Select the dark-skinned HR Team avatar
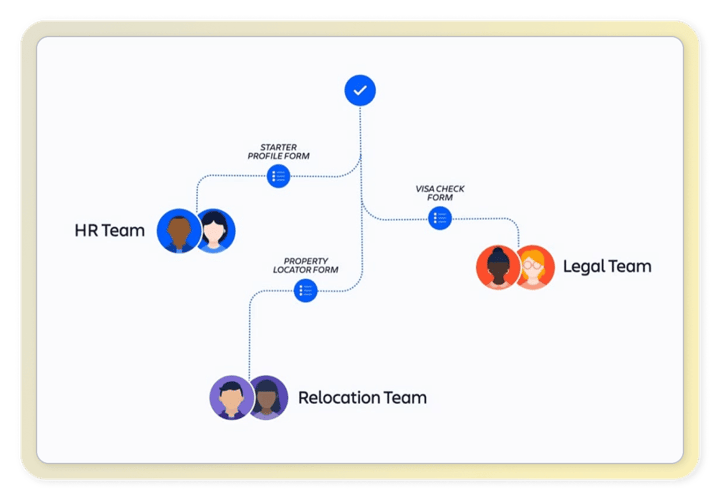This screenshot has height=500, width=720. [179, 231]
